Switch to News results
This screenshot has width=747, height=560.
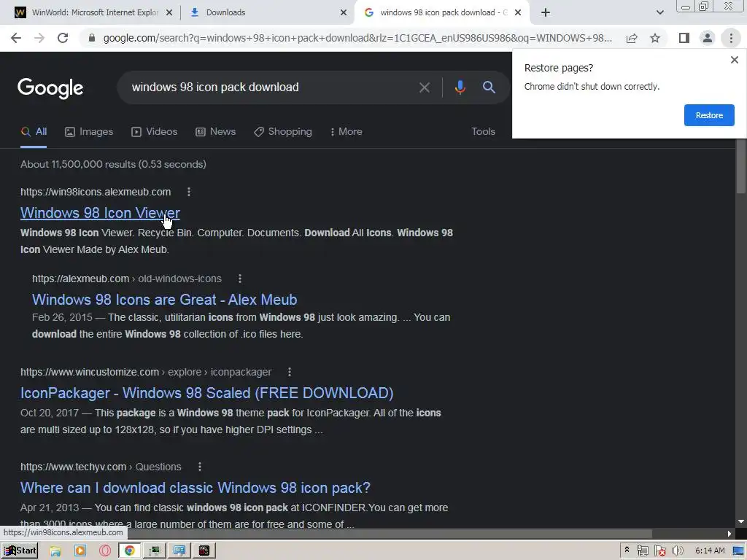pyautogui.click(x=215, y=132)
